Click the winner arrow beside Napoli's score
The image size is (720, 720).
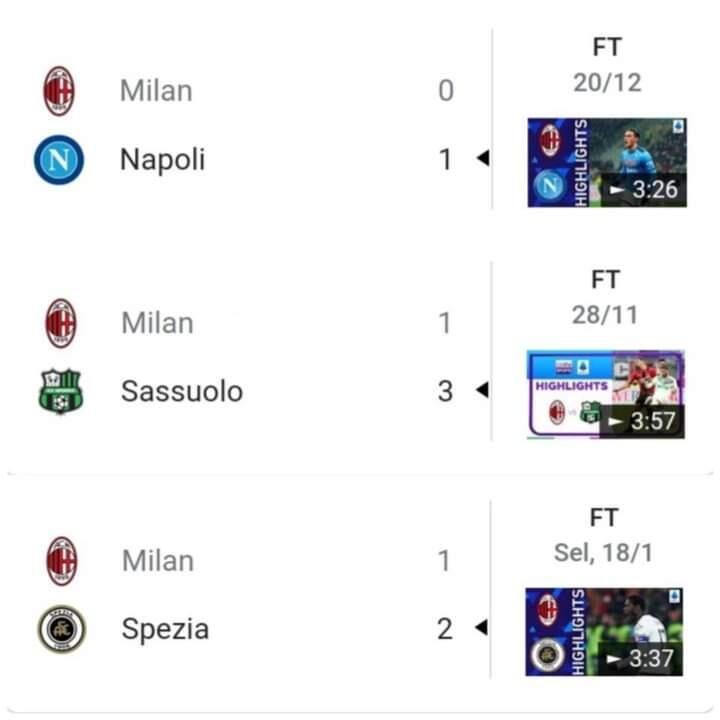(x=481, y=159)
